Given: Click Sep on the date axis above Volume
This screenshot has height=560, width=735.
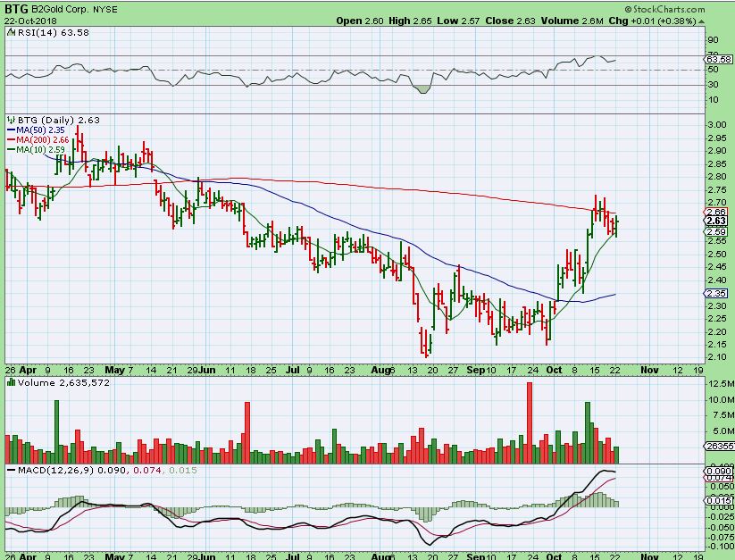Looking at the screenshot, I should [x=475, y=371].
